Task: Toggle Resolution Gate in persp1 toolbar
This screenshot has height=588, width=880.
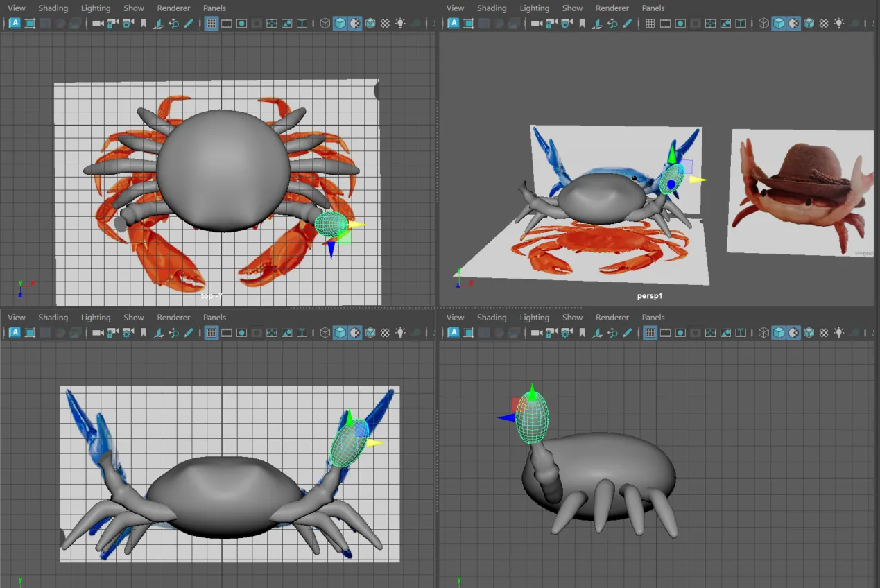Action: [680, 23]
